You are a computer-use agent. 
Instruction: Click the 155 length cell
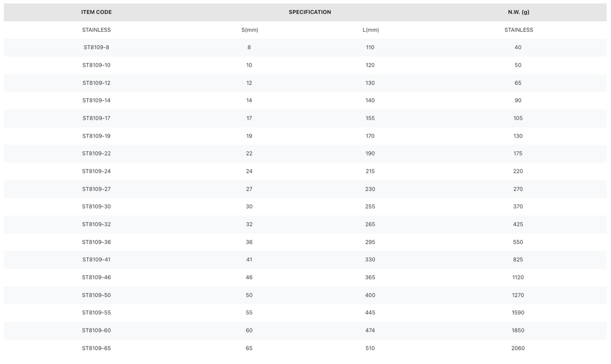coord(370,118)
